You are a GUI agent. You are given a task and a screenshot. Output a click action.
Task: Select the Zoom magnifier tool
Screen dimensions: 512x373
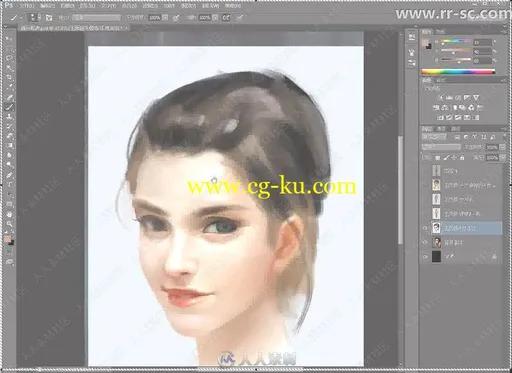pyautogui.click(x=9, y=224)
